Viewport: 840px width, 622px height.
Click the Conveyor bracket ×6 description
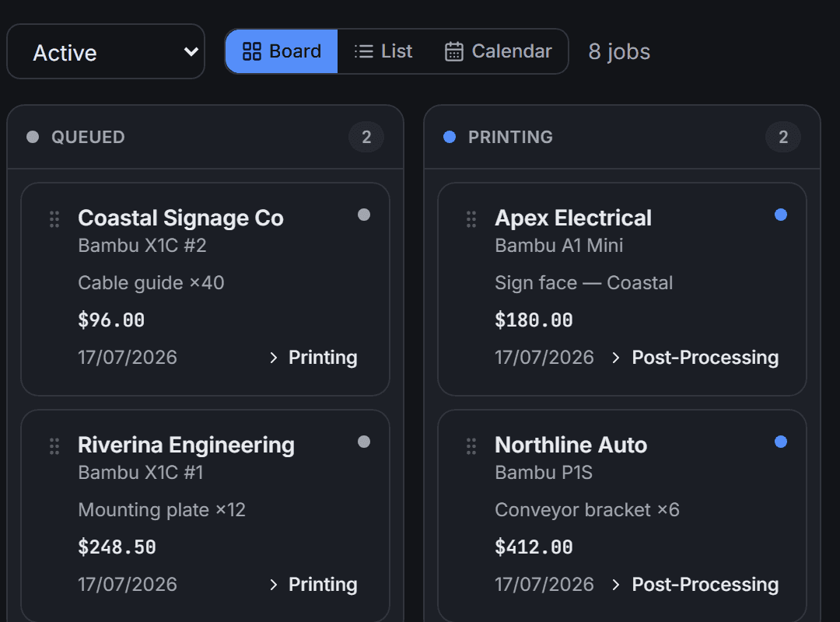pos(587,510)
